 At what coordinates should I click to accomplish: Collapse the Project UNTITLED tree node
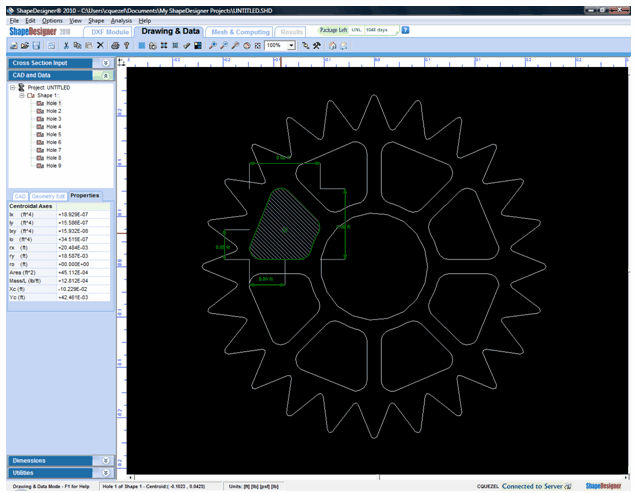pos(13,87)
